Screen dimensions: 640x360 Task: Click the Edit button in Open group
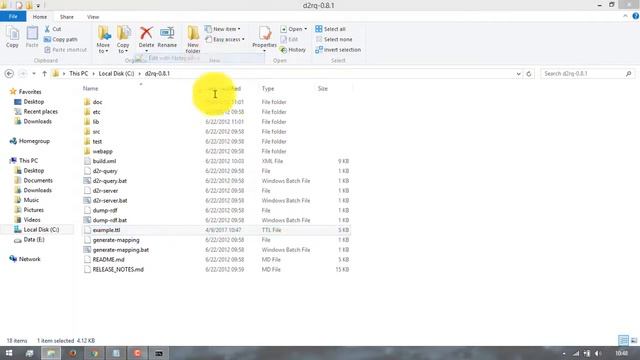(289, 39)
